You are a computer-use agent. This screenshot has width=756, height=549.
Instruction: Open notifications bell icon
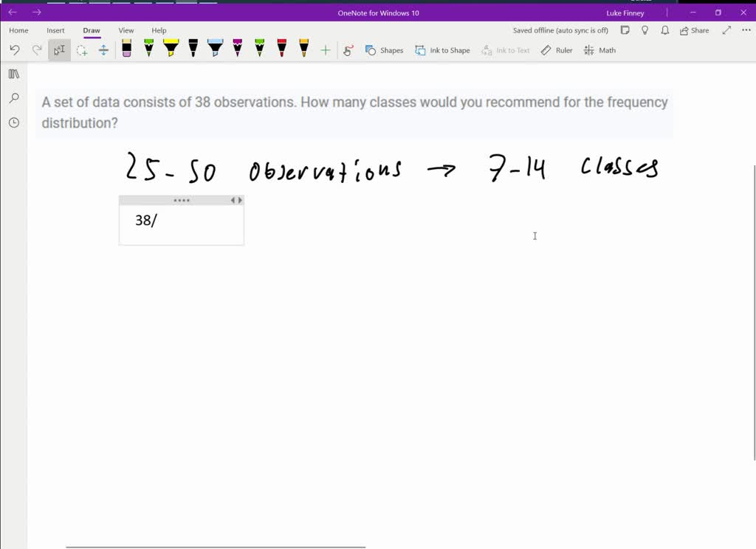point(665,30)
